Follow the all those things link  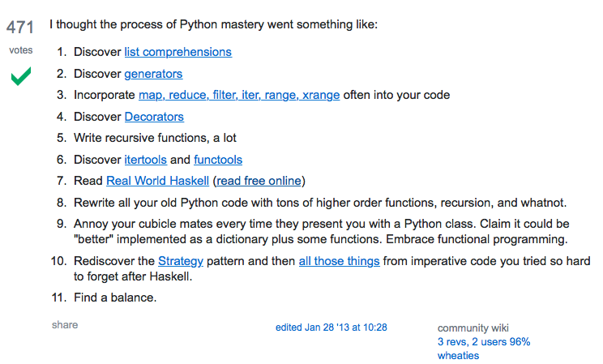[x=339, y=261]
